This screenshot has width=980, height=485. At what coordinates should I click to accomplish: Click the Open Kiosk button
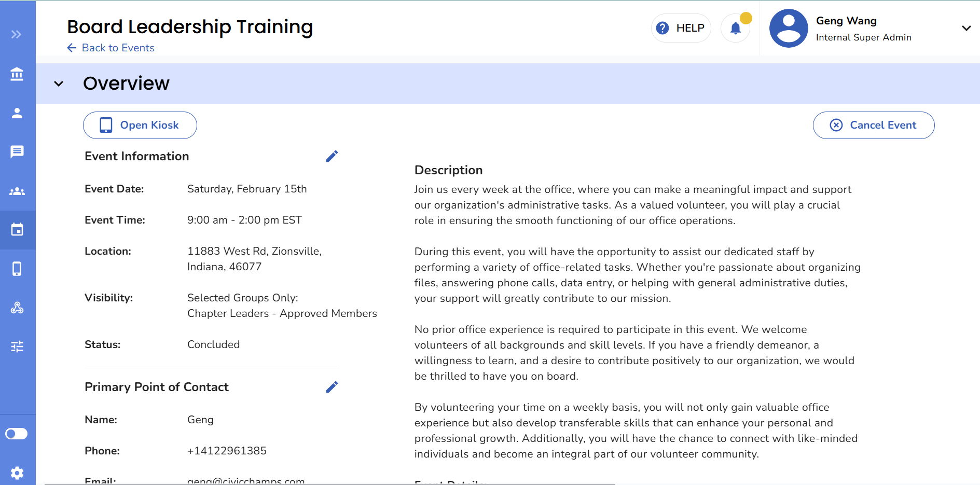click(140, 125)
